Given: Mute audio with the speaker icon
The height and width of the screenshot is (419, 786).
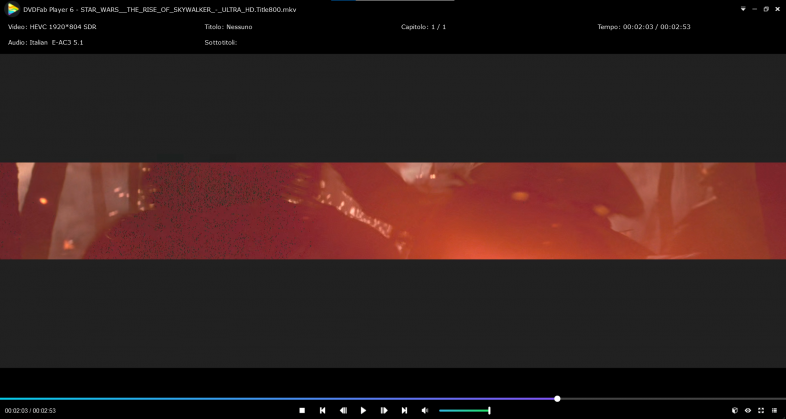Looking at the screenshot, I should pos(425,410).
